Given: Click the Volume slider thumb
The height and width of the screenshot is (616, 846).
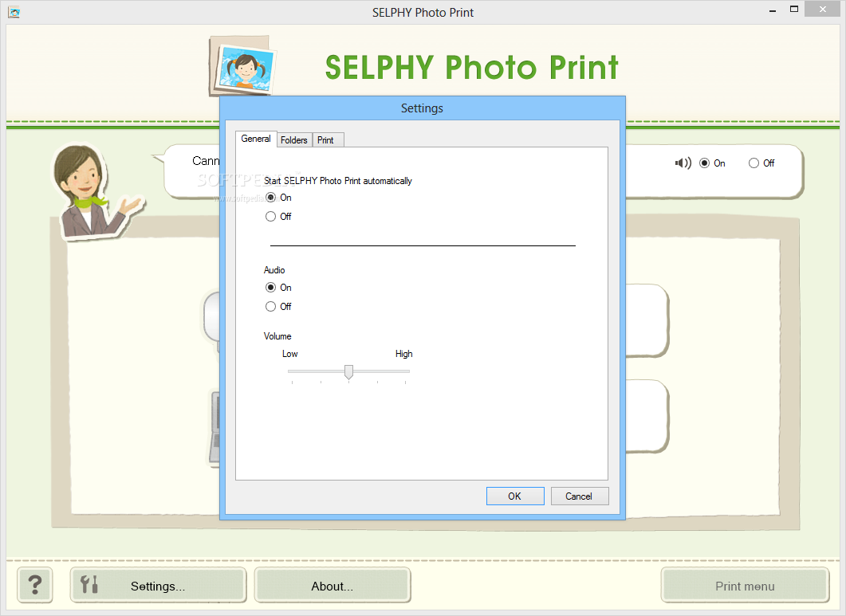Looking at the screenshot, I should [x=348, y=371].
